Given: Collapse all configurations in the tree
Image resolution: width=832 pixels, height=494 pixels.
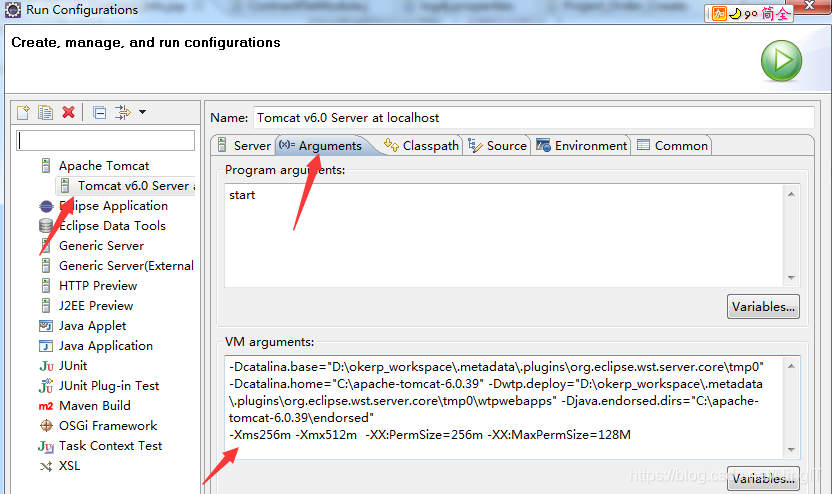Looking at the screenshot, I should tap(99, 112).
